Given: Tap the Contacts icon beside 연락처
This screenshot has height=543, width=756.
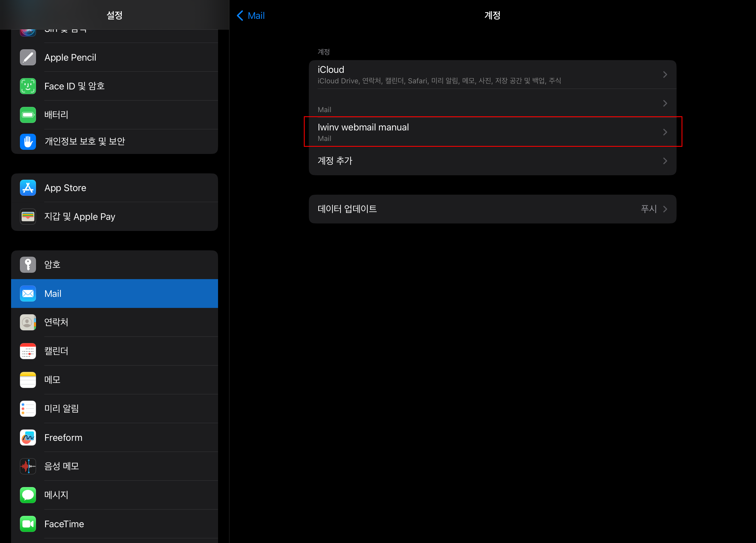Looking at the screenshot, I should 28,322.
